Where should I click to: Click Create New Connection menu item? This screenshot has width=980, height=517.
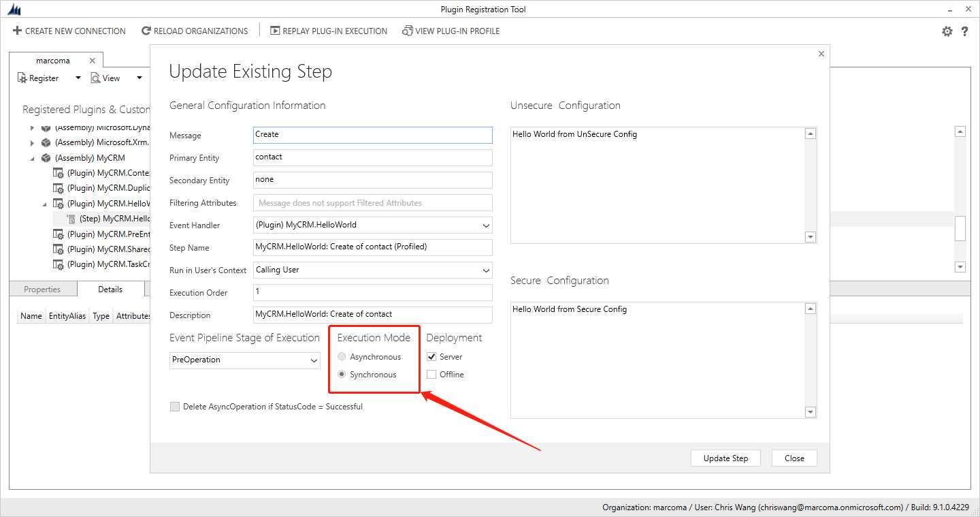69,31
